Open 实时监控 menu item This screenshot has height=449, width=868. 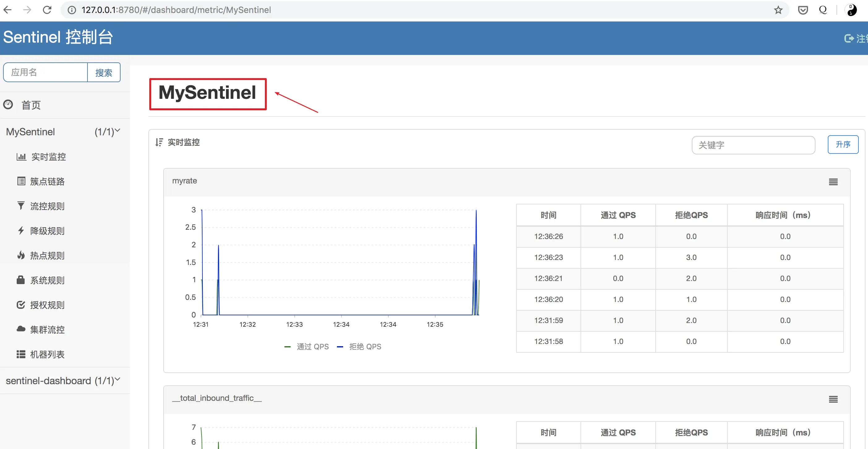[x=49, y=157]
